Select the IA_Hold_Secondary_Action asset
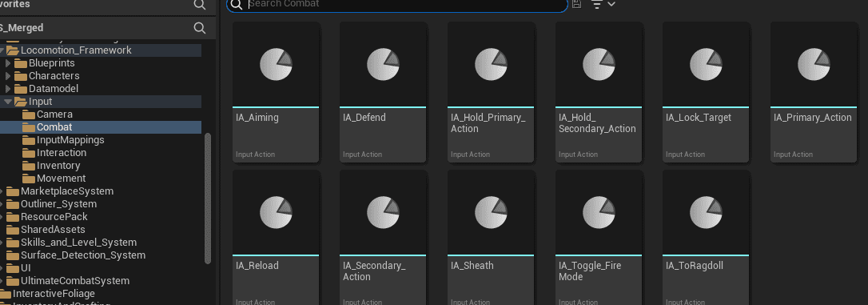Screen dimensions: 868x305 pos(599,92)
